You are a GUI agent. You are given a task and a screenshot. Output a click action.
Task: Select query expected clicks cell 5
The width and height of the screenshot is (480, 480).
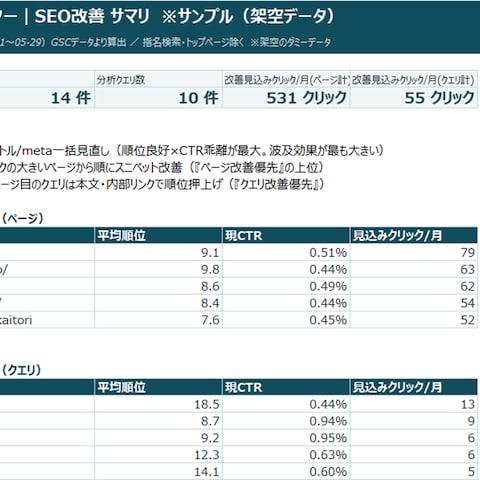click(414, 471)
